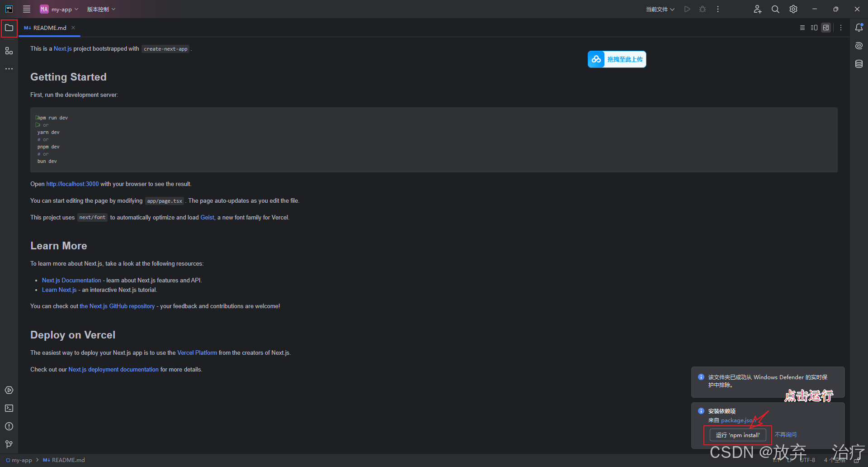Open Next.js deployment documentation link
Viewport: 868px width, 467px height.
[113, 369]
